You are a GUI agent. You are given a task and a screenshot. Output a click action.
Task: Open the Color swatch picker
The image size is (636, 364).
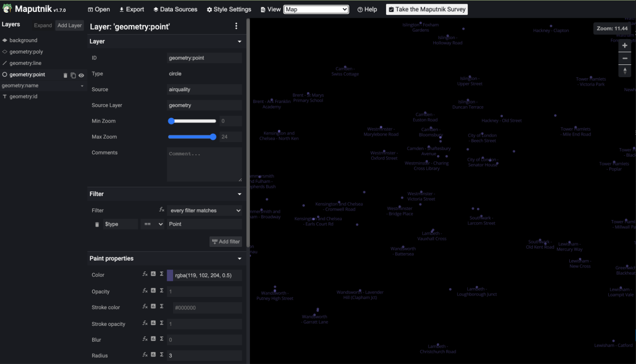[170, 275]
